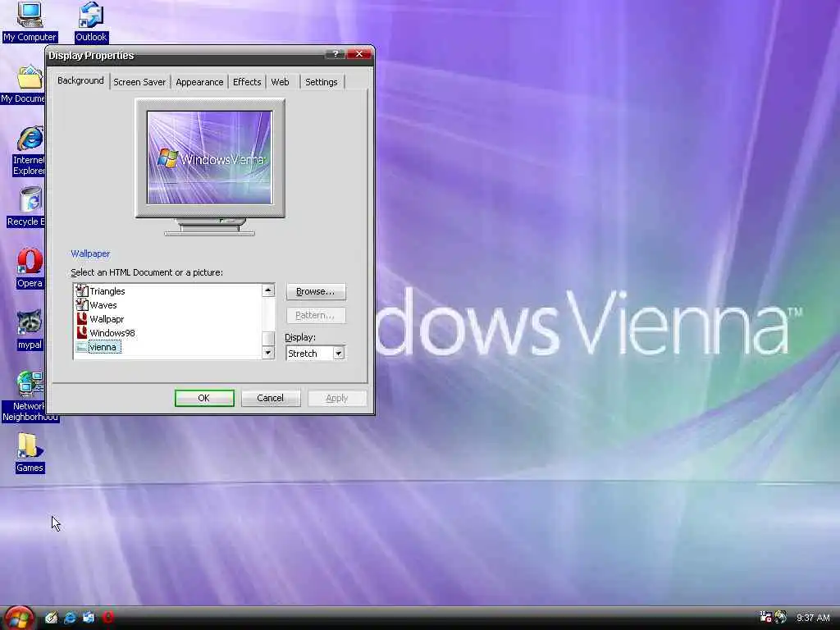Click the Pattern... button
840x630 pixels.
[316, 315]
